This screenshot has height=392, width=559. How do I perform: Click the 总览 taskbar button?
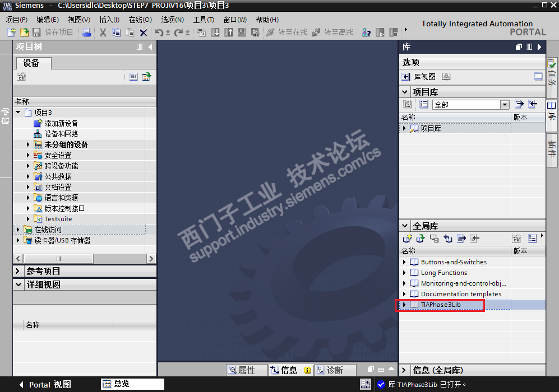(133, 384)
